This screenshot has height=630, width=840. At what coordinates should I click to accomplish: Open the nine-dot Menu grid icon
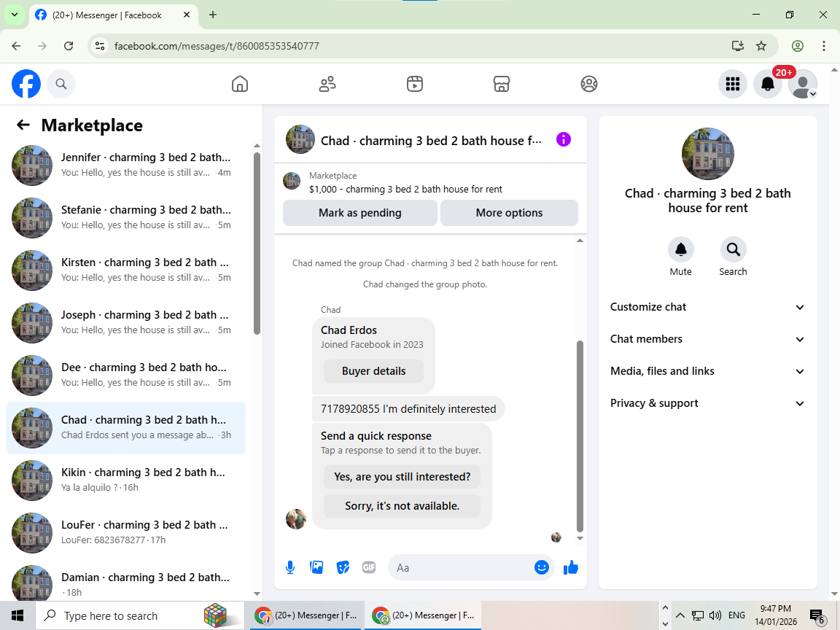(732, 84)
